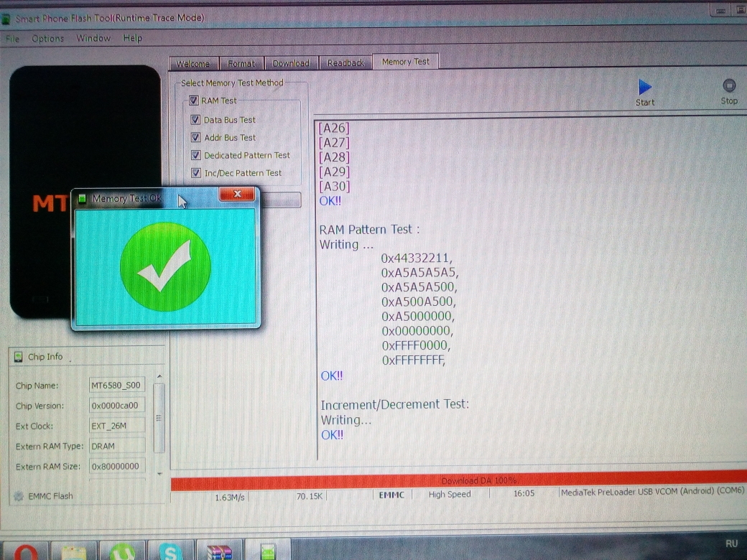Close the Memory Test OK popup
The height and width of the screenshot is (560, 747).
236,195
